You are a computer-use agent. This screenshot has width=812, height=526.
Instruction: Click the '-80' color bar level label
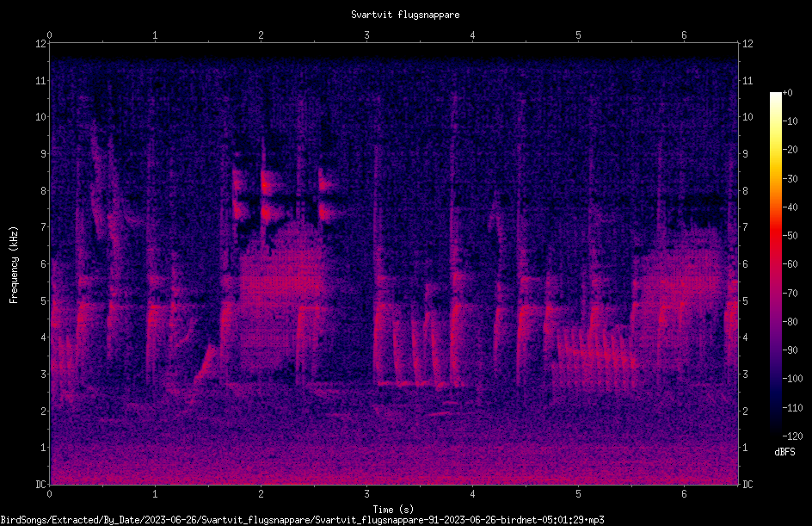(790, 322)
